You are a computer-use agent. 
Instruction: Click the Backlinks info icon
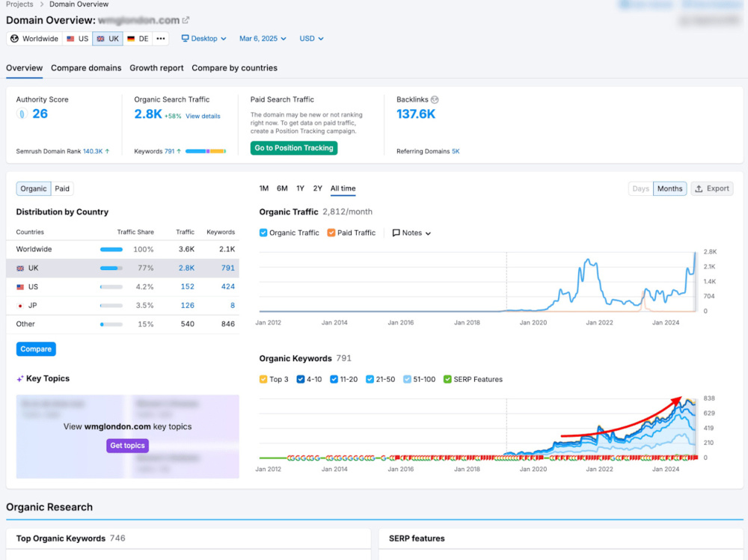coord(435,99)
